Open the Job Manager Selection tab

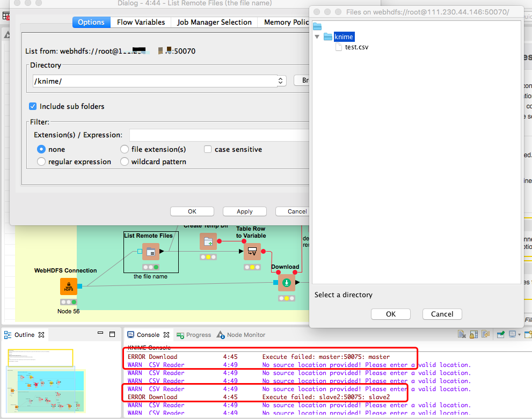pos(214,22)
